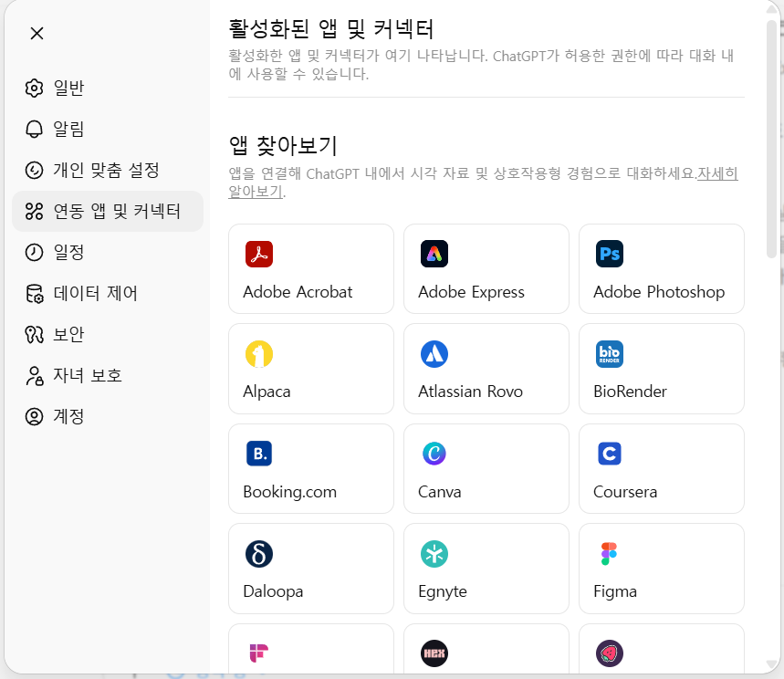784x679 pixels.
Task: Click the bell icon next to 알림
Action: (x=34, y=129)
